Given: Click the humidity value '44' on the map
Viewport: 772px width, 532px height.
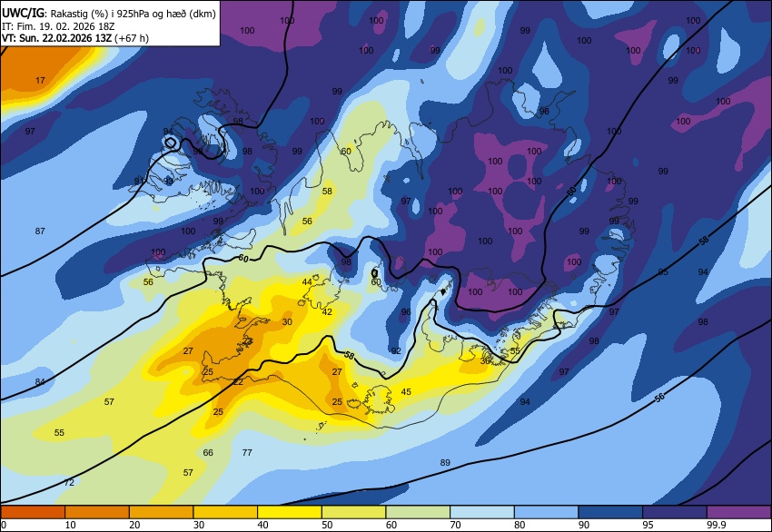Looking at the screenshot, I should (x=307, y=281).
